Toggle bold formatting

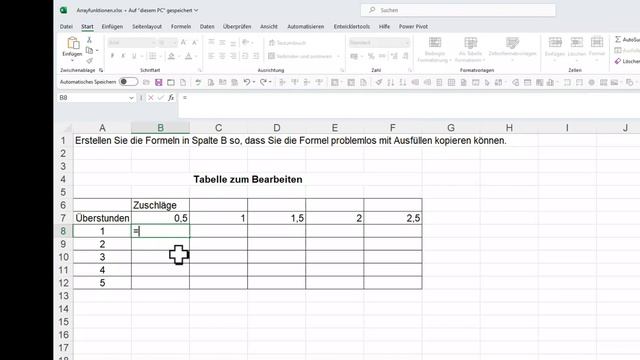click(112, 56)
